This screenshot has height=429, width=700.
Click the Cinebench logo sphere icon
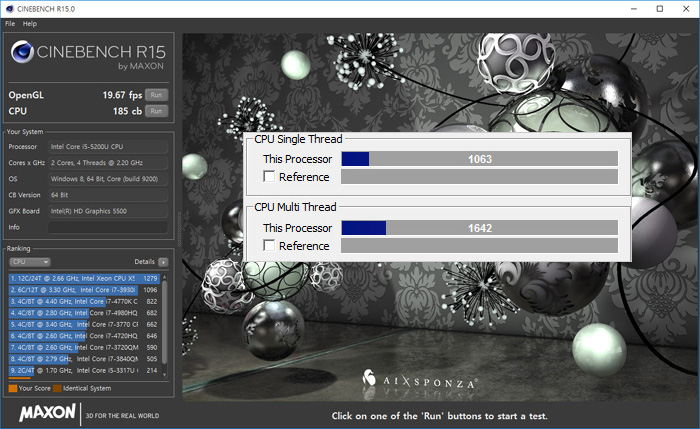pyautogui.click(x=22, y=51)
